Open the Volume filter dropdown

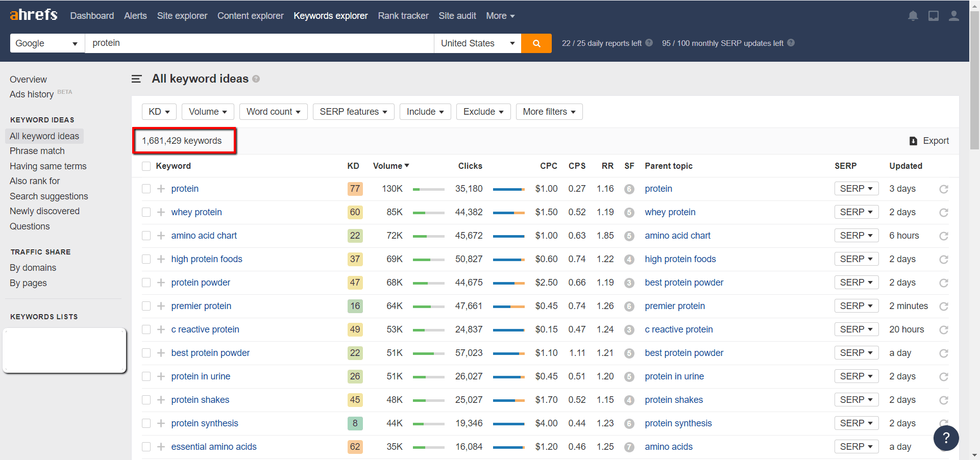point(208,112)
